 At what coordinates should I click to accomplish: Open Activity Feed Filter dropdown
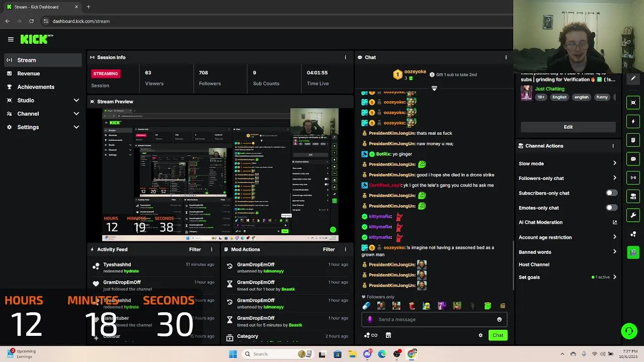click(195, 249)
